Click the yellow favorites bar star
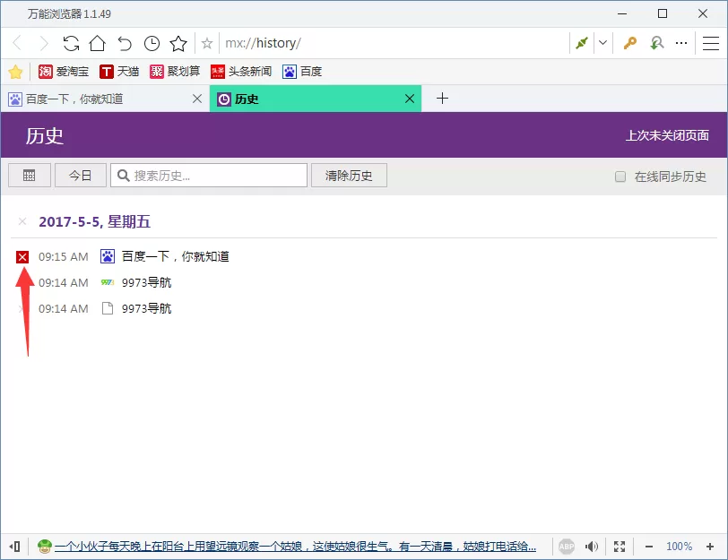The height and width of the screenshot is (560, 728). [x=15, y=72]
